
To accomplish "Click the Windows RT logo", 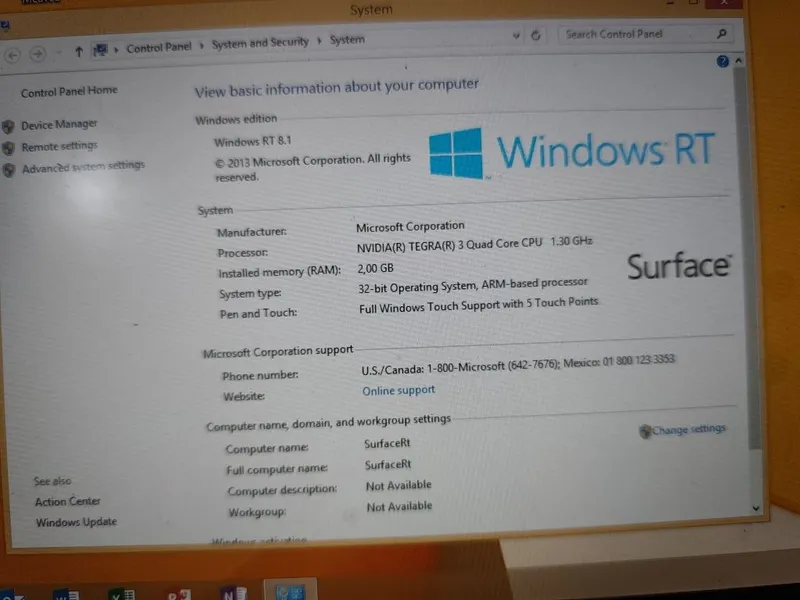I will click(572, 153).
